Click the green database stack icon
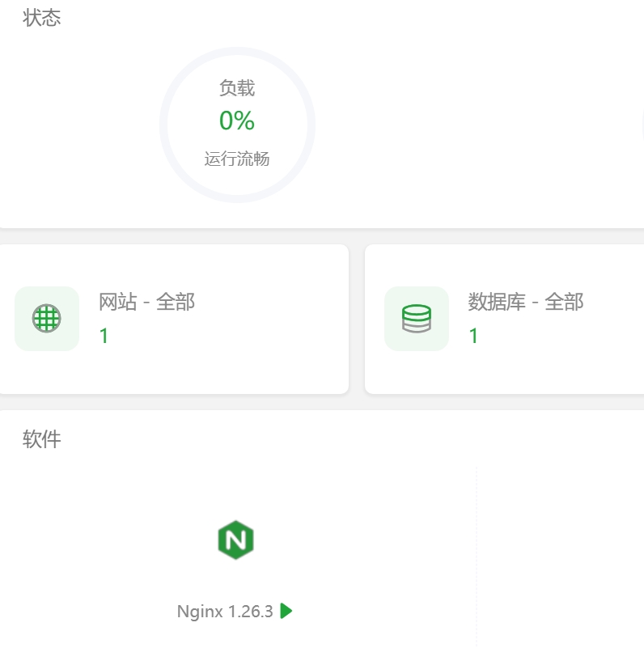The width and height of the screenshot is (644, 648). (x=416, y=319)
